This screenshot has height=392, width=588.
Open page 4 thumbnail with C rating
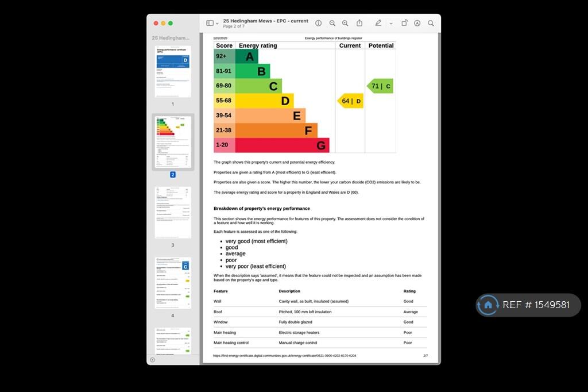(172, 283)
